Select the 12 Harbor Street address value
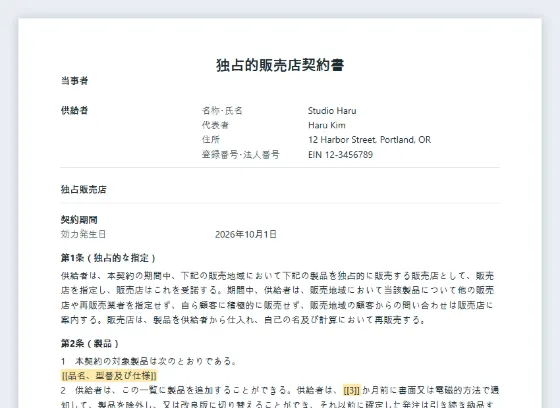 click(x=370, y=140)
